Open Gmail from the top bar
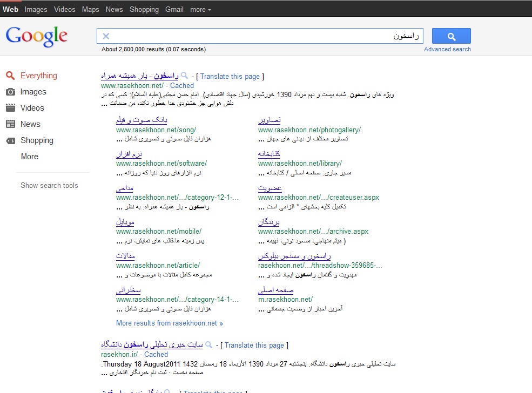This screenshot has height=393, width=532. point(174,10)
